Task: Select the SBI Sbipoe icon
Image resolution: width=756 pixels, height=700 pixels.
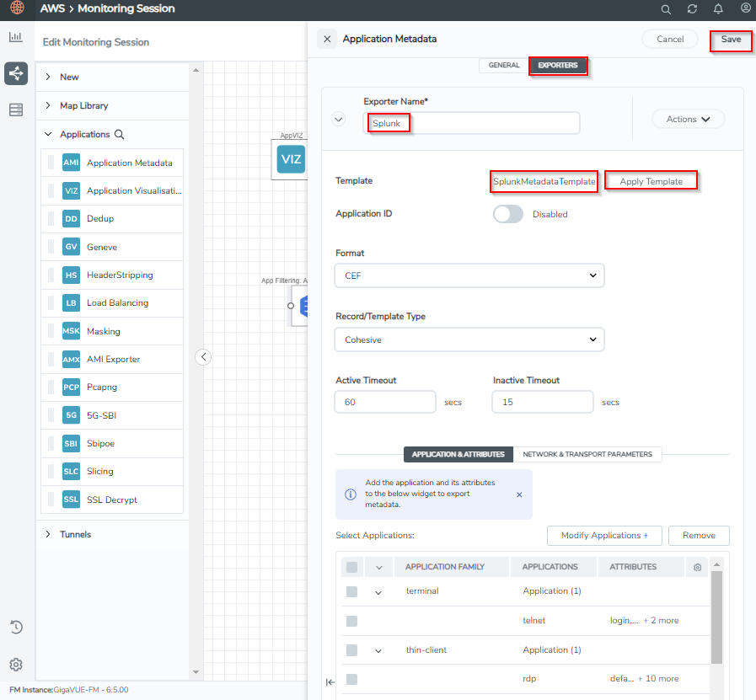Action: click(71, 443)
